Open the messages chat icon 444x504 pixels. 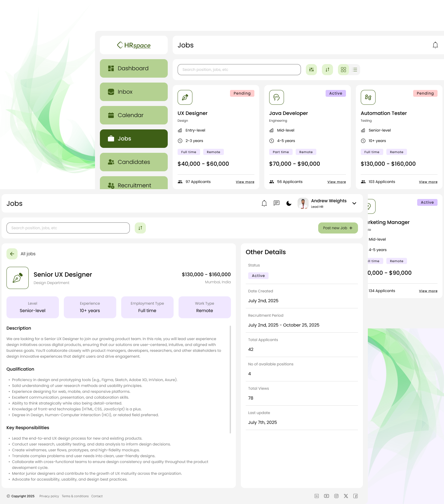(x=277, y=203)
